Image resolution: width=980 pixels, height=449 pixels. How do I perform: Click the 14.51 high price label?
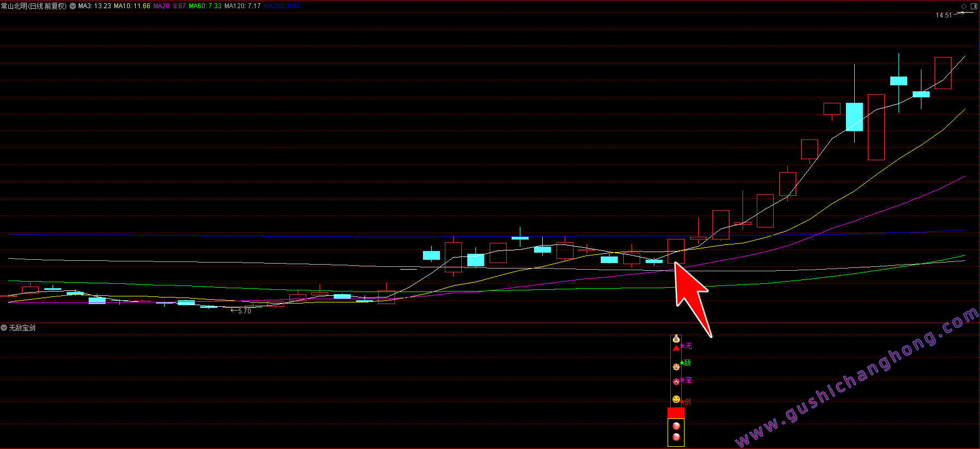944,15
